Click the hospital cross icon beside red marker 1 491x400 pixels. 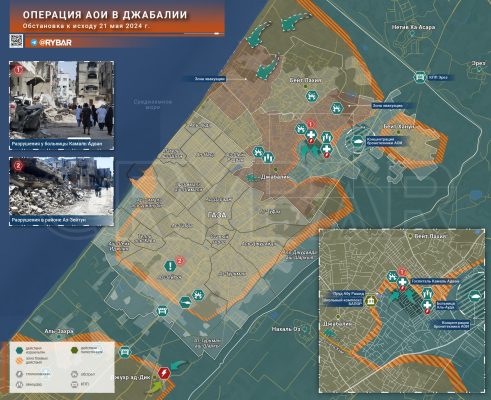point(311,135)
